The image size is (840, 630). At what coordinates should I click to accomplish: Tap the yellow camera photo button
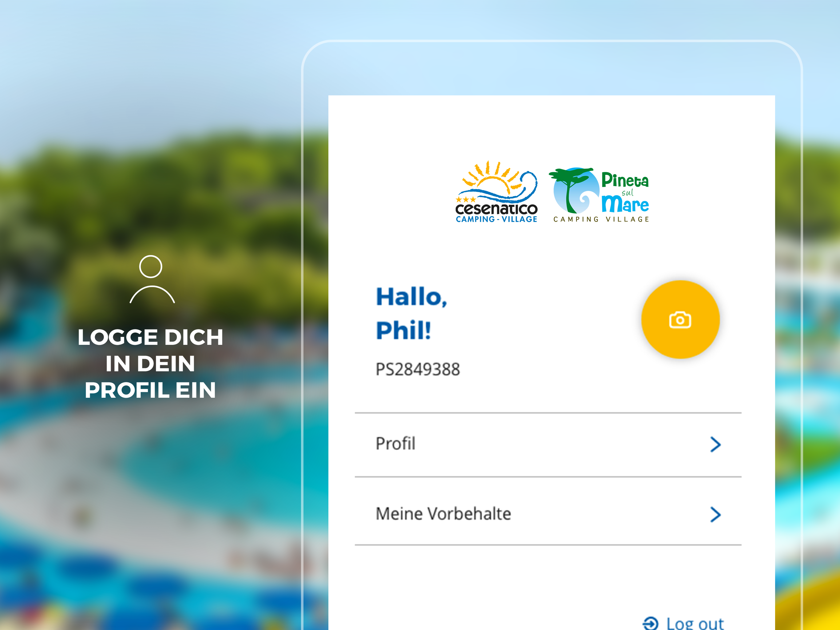680,320
